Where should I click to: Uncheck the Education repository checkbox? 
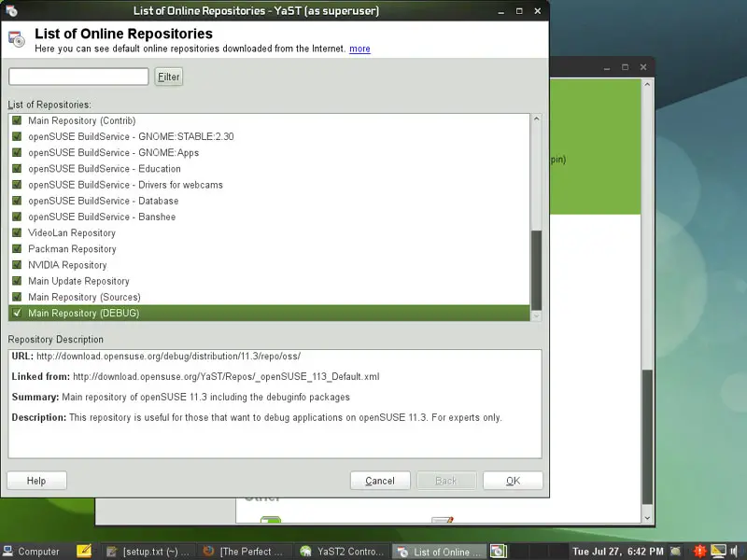17,169
